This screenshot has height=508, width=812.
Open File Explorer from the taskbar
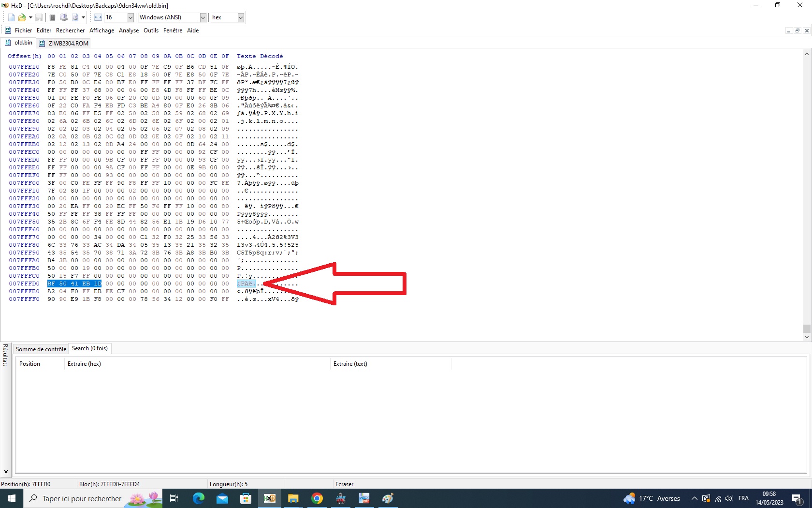293,498
